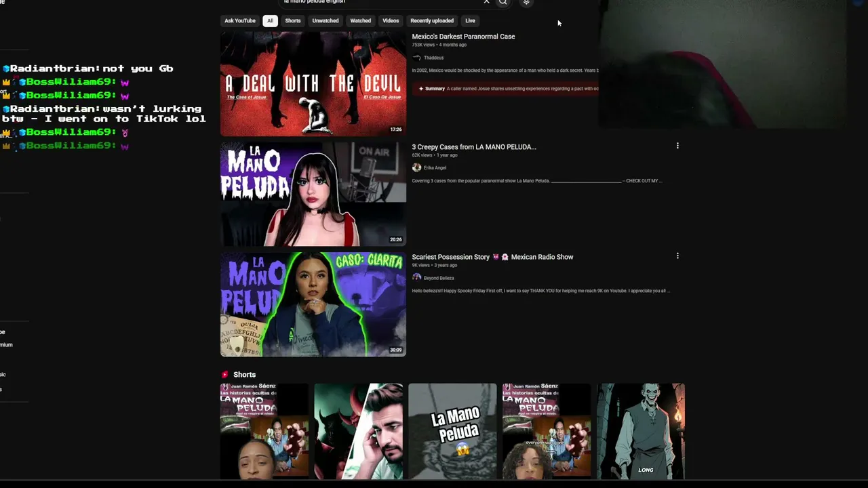Click the Thaddeus channel avatar
868x488 pixels.
pos(416,58)
